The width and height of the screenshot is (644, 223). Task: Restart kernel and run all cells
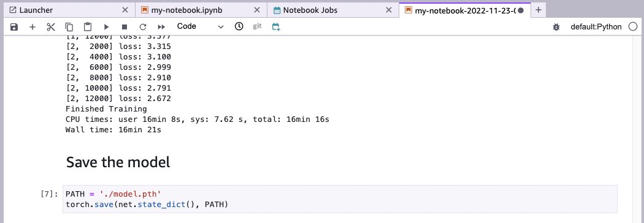pyautogui.click(x=161, y=27)
